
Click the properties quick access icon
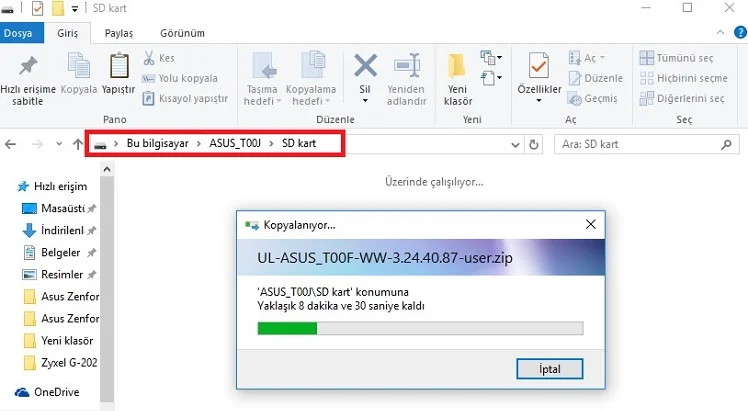click(37, 8)
